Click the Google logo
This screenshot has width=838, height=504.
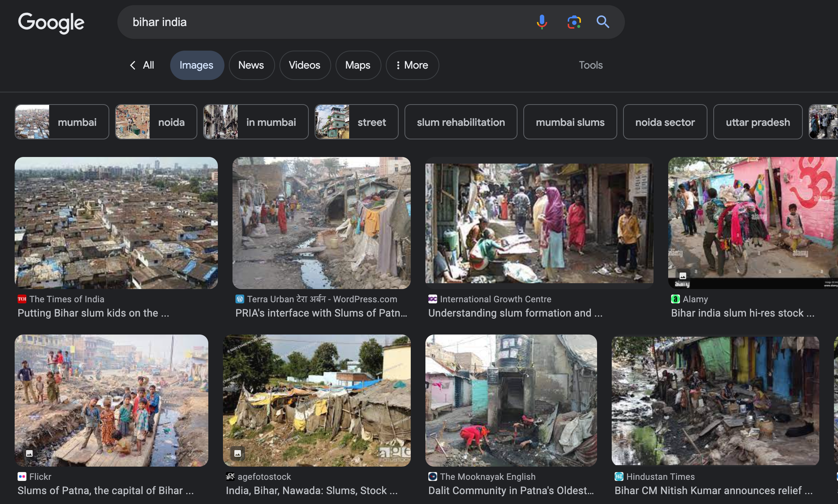(x=51, y=23)
